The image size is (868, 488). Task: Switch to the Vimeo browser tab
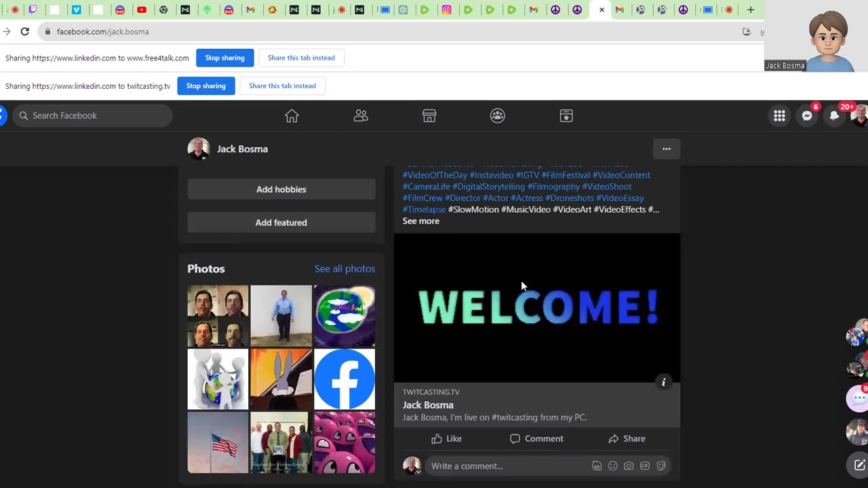click(76, 9)
